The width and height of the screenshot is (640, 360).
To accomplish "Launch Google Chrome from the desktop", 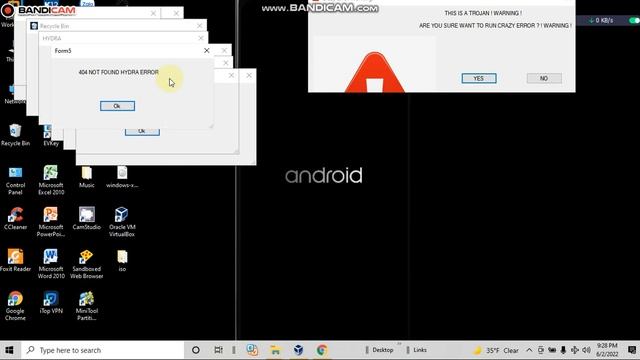I will 15,306.
